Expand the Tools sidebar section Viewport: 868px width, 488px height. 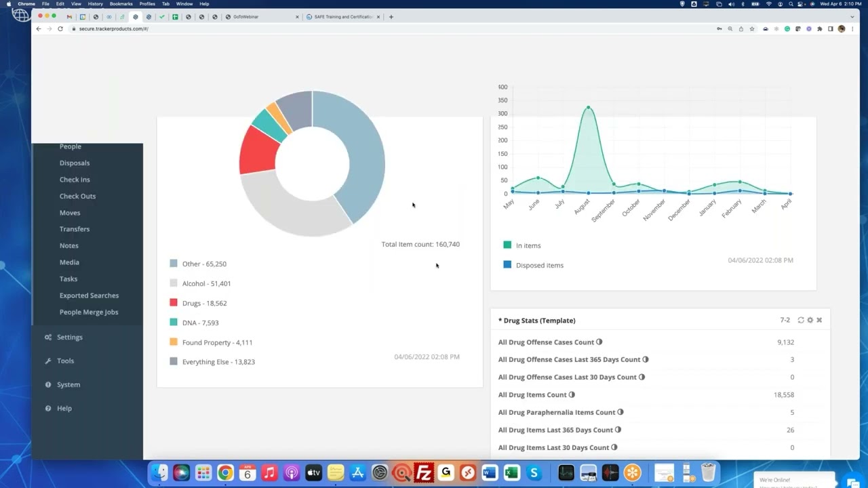[65, 361]
